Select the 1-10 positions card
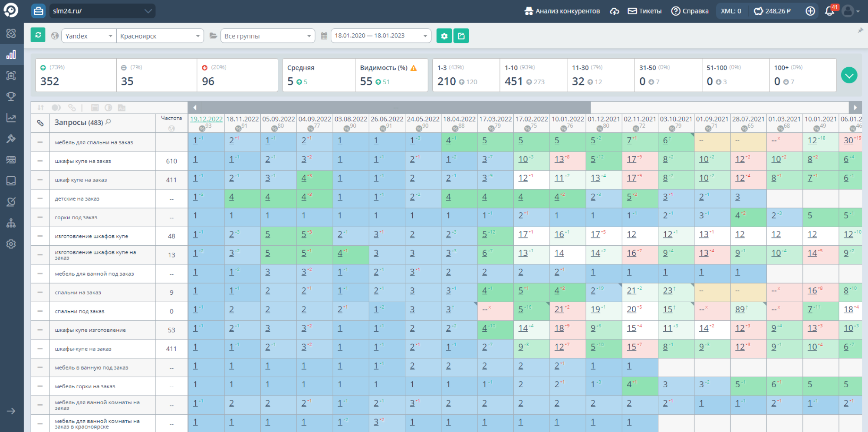The height and width of the screenshot is (432, 868). tap(533, 75)
